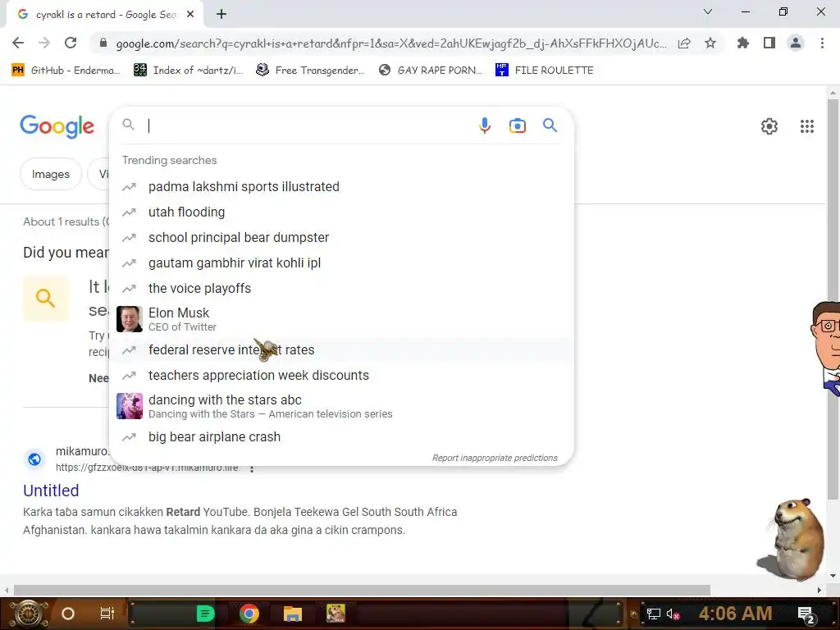Click the share page icon in address bar
The image size is (840, 630).
[x=684, y=43]
